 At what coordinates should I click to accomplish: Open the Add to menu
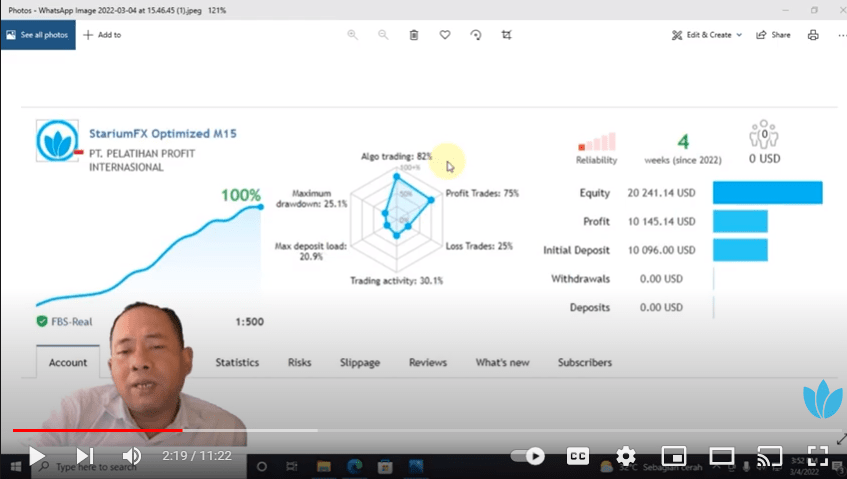(102, 35)
